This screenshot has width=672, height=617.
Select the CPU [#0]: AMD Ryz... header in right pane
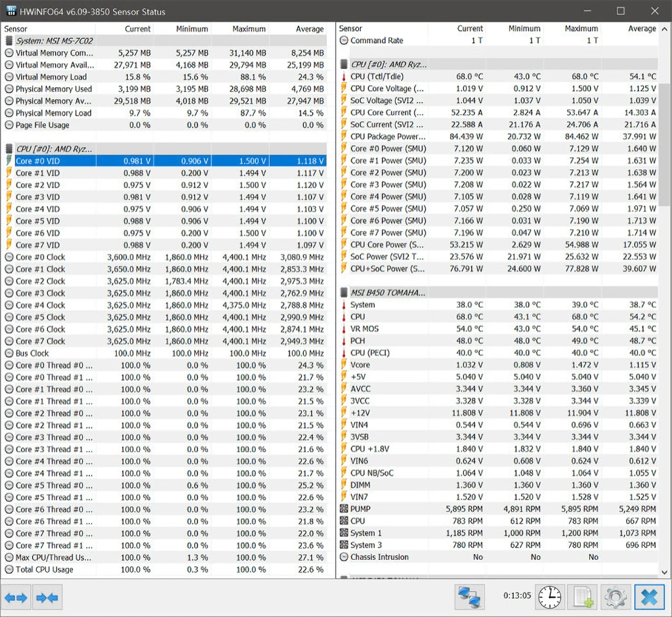pos(497,65)
